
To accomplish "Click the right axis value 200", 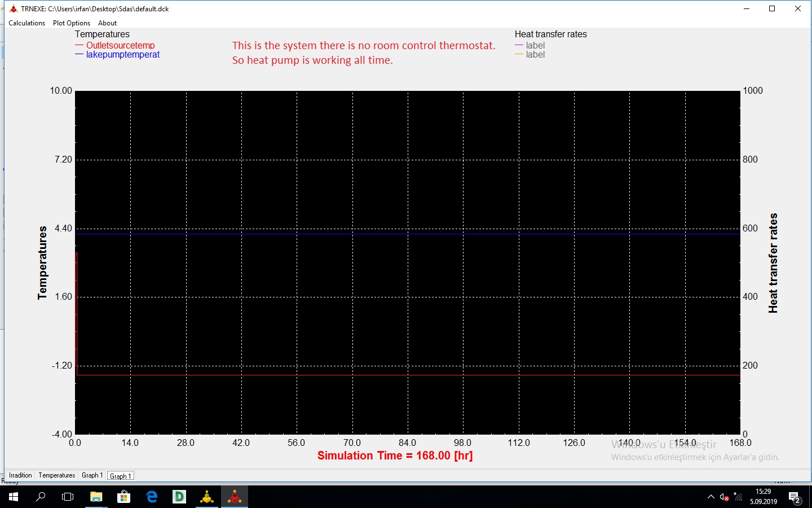I will click(750, 366).
